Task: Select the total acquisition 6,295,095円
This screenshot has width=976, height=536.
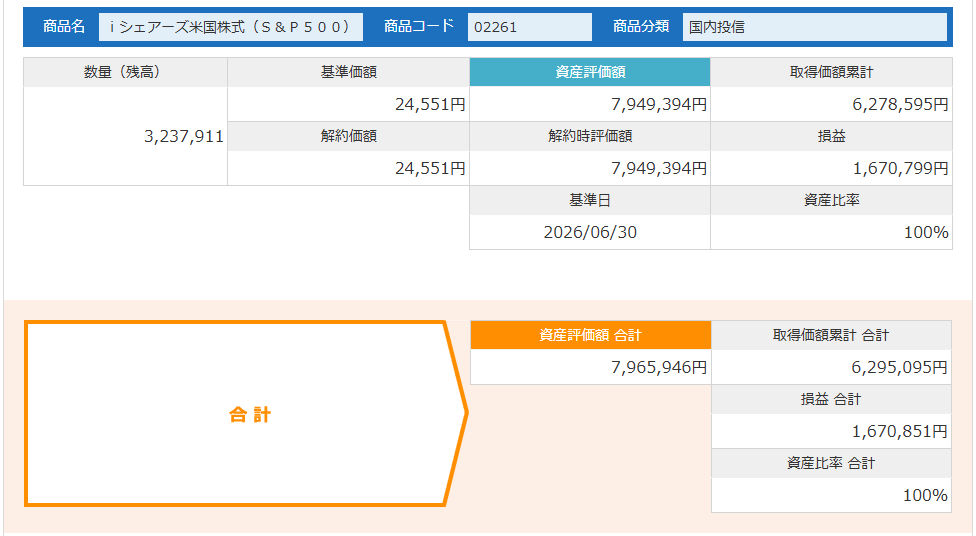Action: (899, 368)
